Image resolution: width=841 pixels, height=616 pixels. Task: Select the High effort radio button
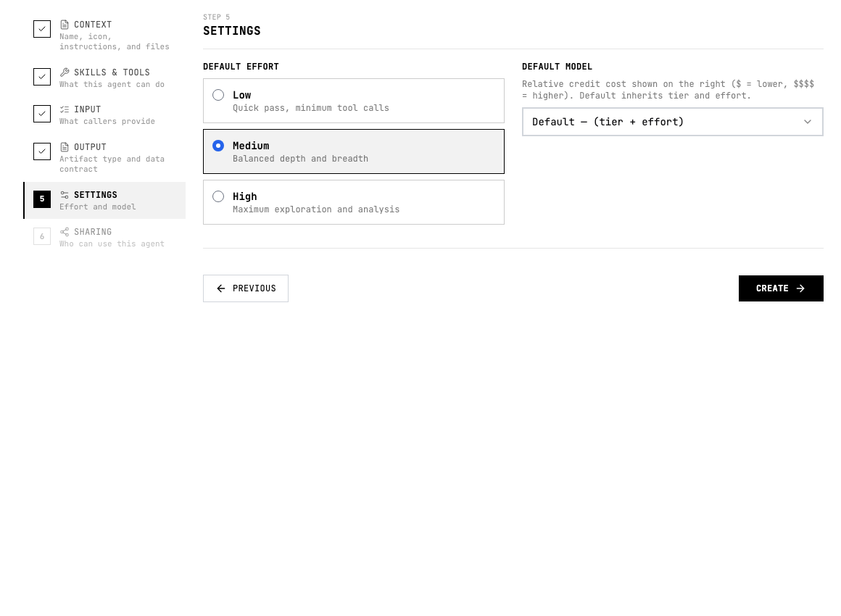click(x=218, y=196)
